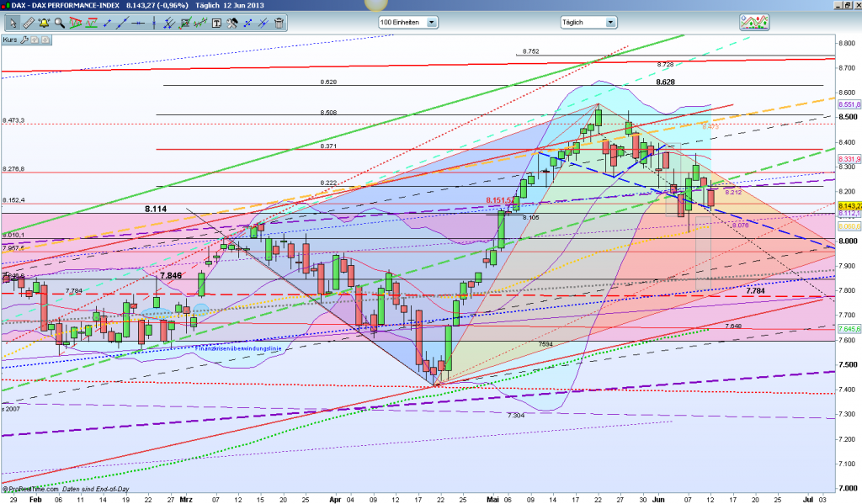The width and height of the screenshot is (862, 504).
Task: Click the 8.551,8 price axis tag
Action: click(849, 104)
